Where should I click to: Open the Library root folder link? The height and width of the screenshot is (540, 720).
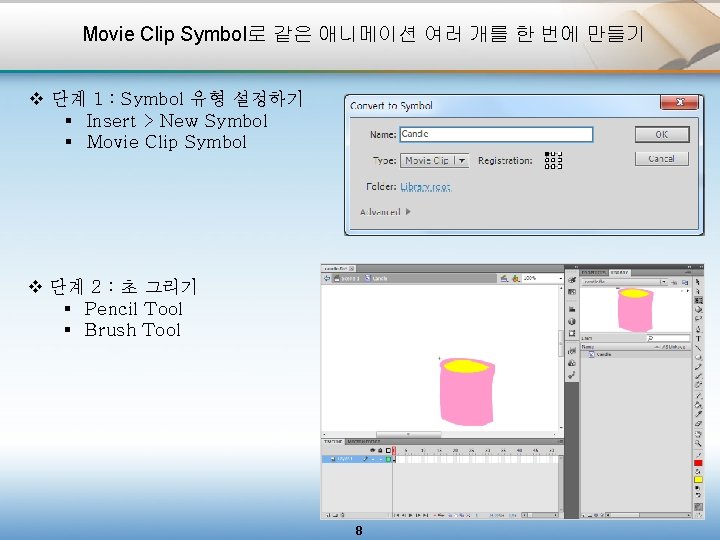(426, 186)
